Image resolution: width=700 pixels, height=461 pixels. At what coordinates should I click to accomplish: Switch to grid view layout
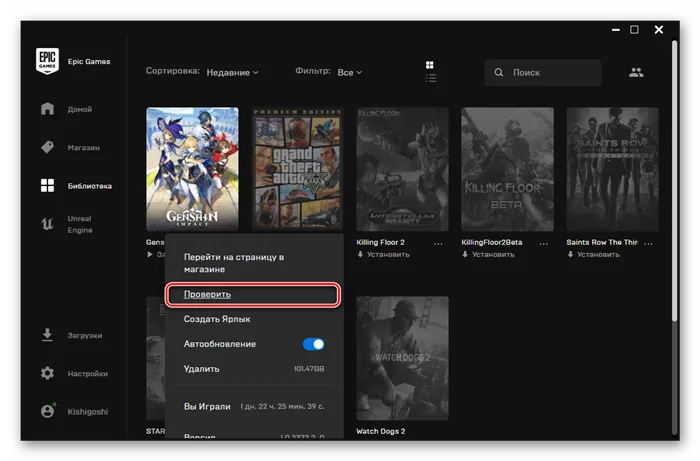(x=431, y=65)
